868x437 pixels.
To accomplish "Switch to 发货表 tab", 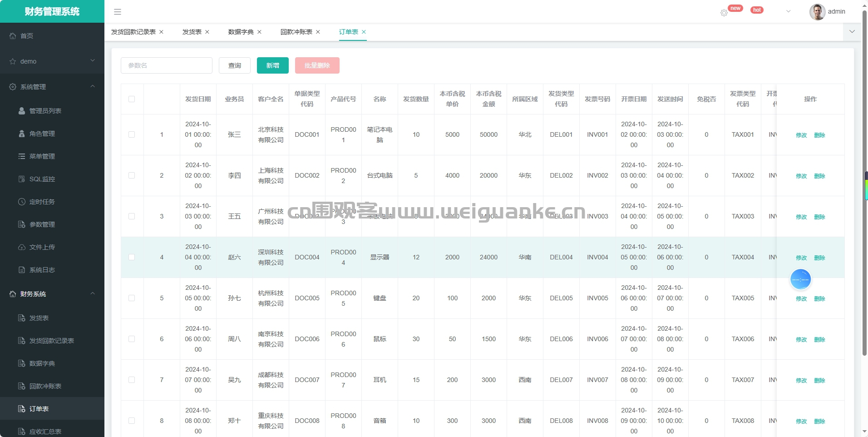I will (x=192, y=32).
